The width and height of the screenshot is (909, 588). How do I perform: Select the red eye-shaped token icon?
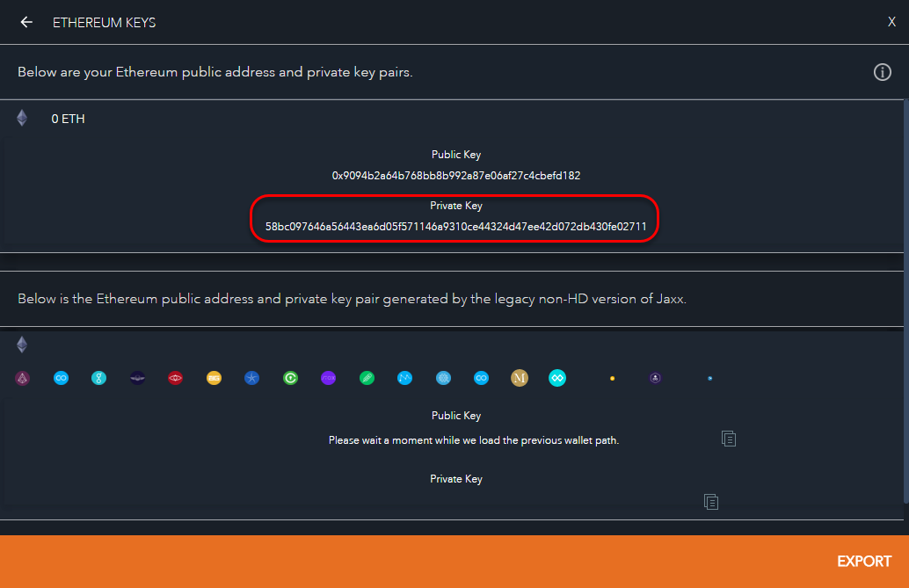pyautogui.click(x=176, y=378)
